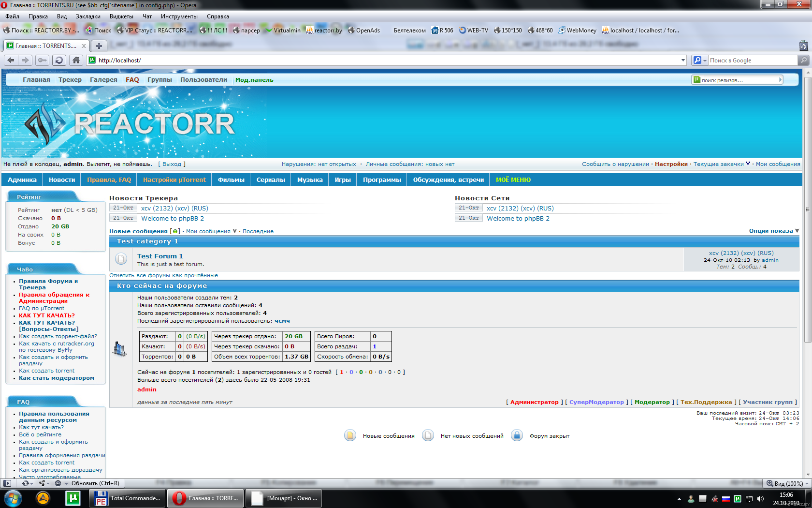Click the Форум закрыт lock icon
This screenshot has width=812, height=508.
(x=517, y=435)
